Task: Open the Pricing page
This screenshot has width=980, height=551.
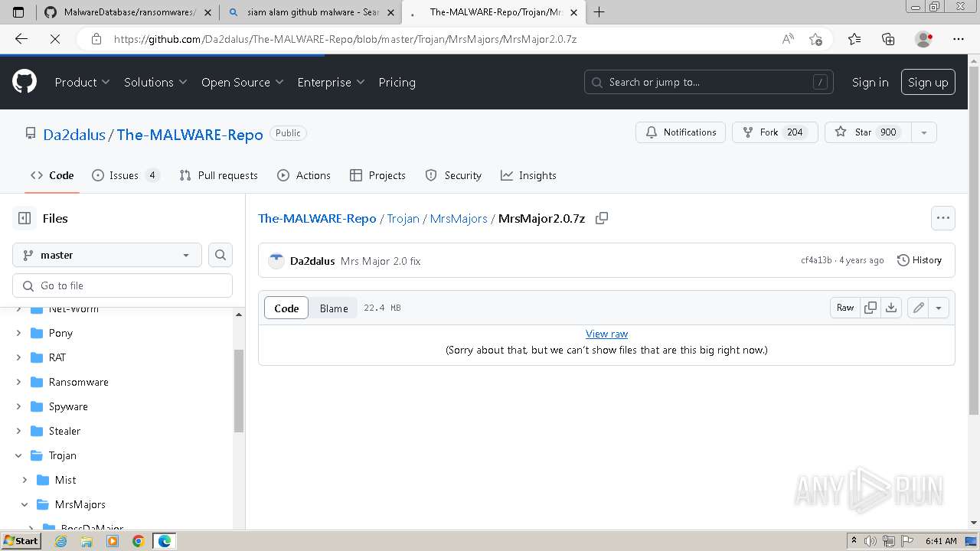Action: [397, 82]
